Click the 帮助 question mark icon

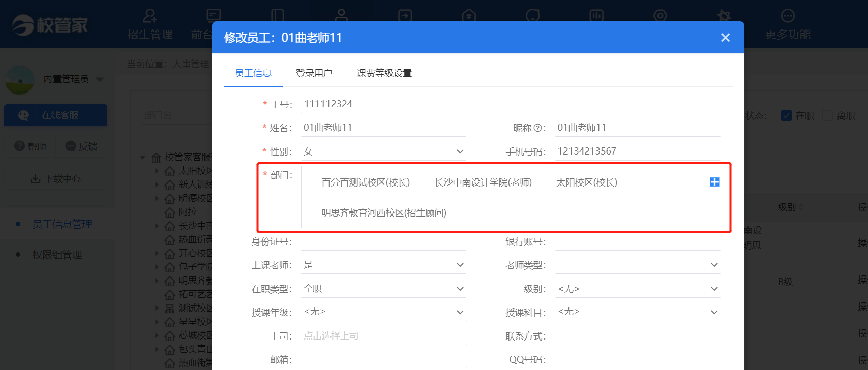point(19,146)
